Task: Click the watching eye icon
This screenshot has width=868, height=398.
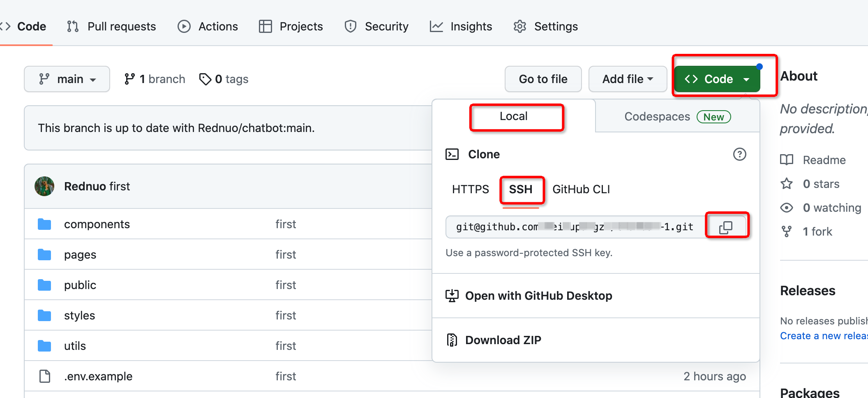Action: (x=787, y=208)
